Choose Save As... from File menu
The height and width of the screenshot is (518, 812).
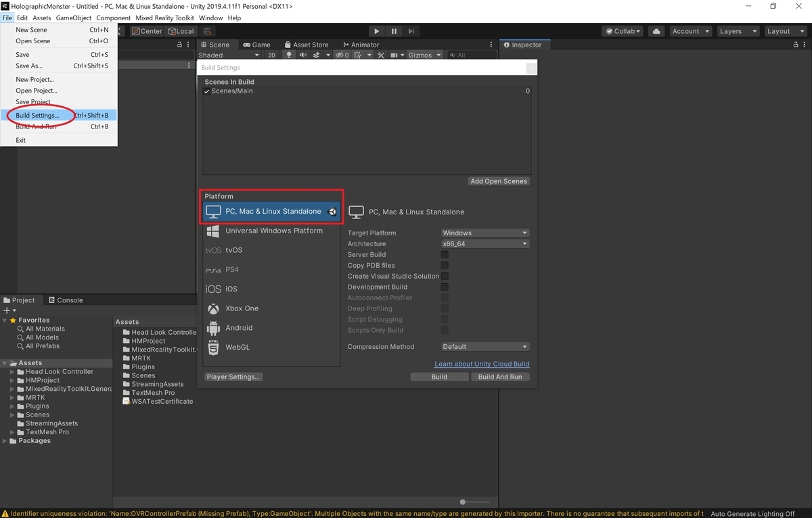(x=59, y=66)
